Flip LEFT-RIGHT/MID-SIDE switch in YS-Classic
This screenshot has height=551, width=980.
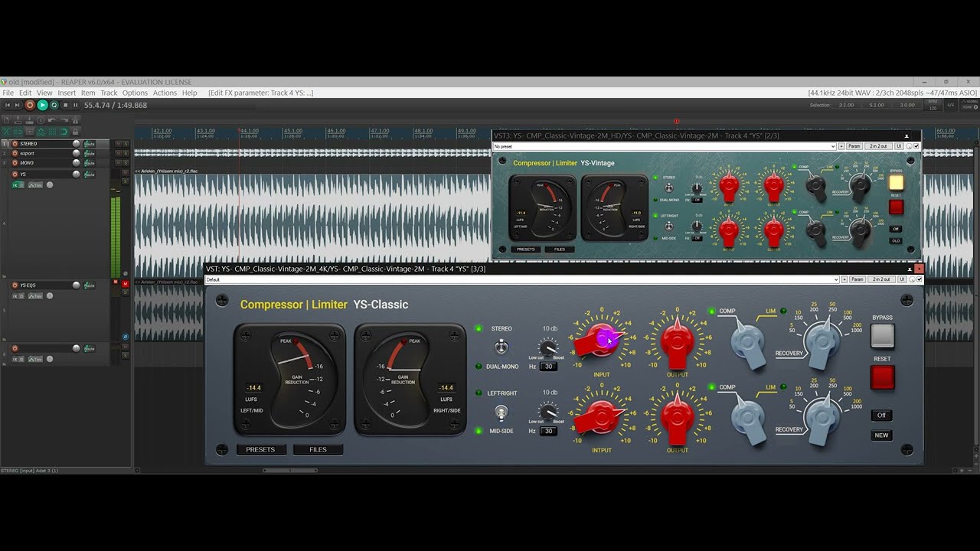coord(501,412)
